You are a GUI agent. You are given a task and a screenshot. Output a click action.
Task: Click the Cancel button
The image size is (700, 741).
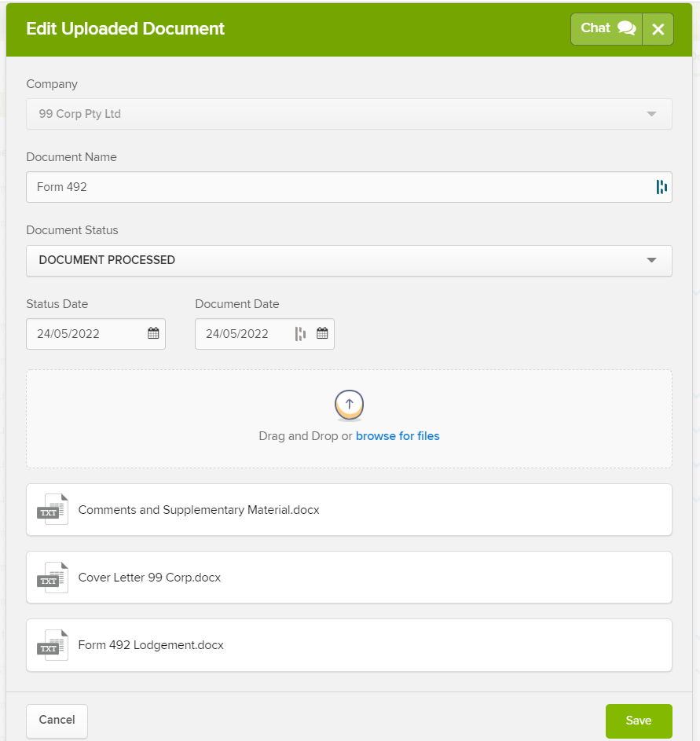coord(57,721)
